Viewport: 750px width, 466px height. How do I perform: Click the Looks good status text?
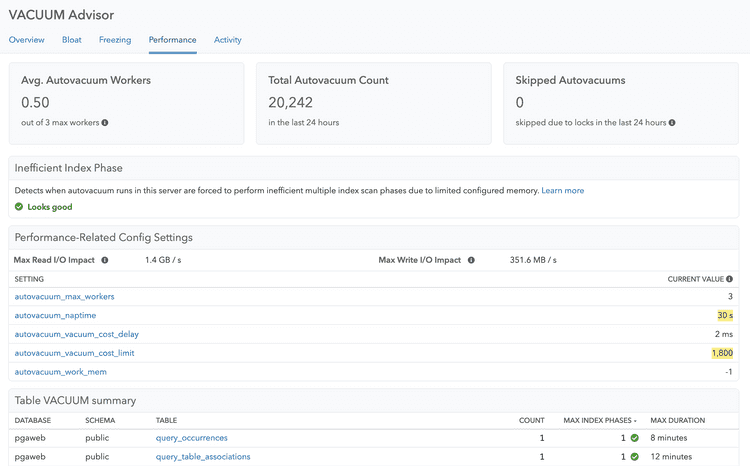(50, 207)
